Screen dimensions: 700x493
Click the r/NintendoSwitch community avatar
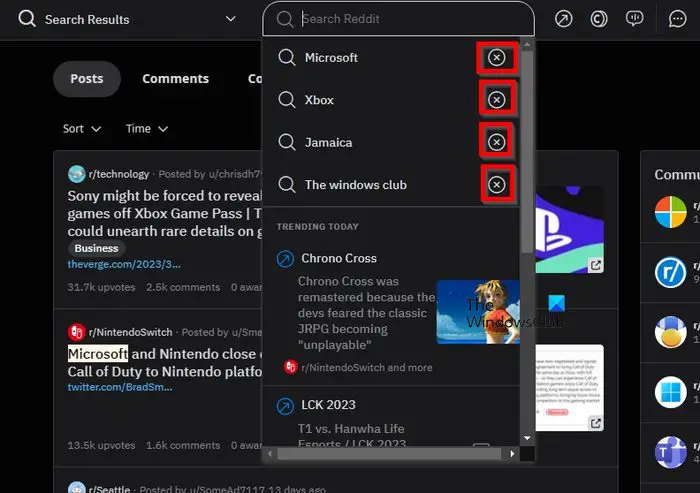pos(77,332)
